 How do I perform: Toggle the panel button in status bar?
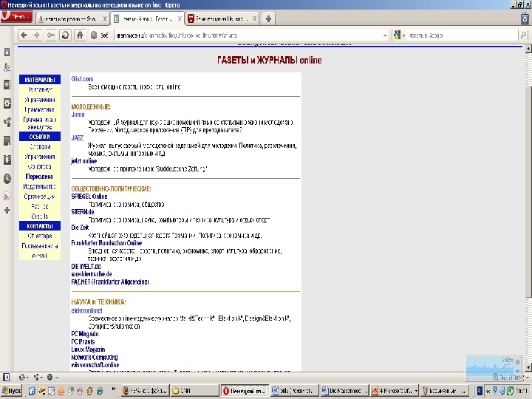pos(6,377)
